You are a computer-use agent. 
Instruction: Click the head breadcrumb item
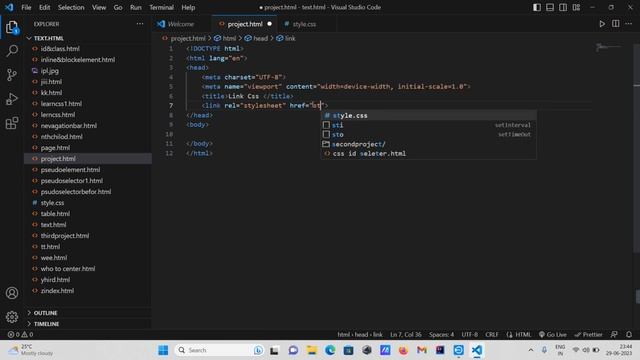click(x=256, y=38)
